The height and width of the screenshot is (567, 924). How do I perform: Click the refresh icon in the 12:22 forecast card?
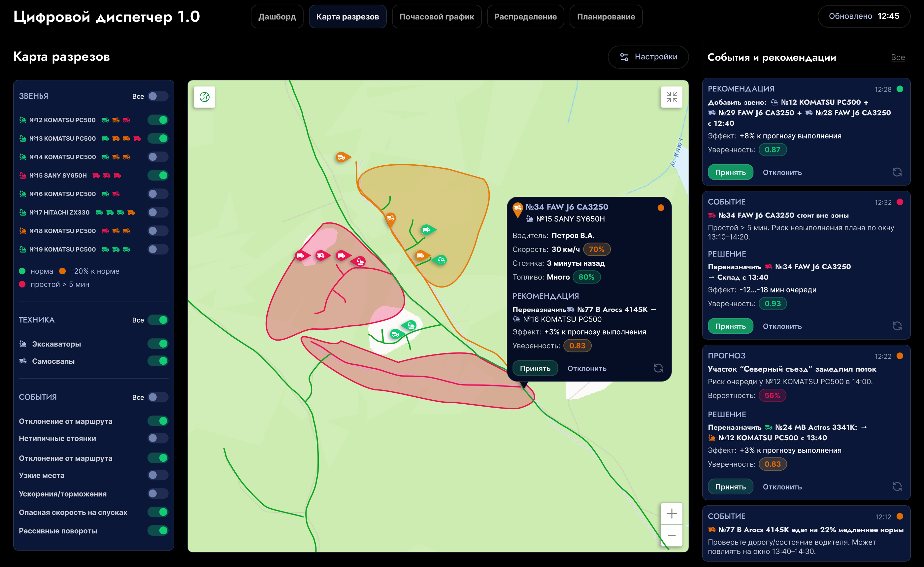pos(897,486)
